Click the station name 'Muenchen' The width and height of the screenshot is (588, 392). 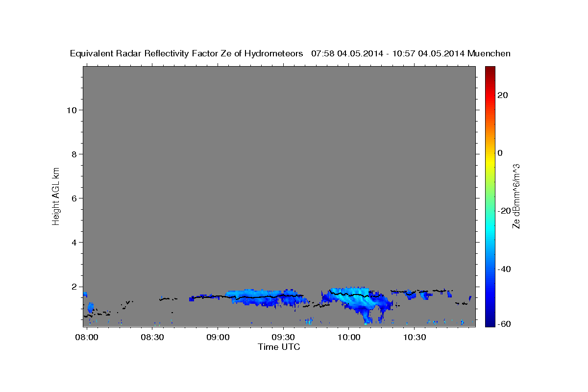tap(489, 53)
